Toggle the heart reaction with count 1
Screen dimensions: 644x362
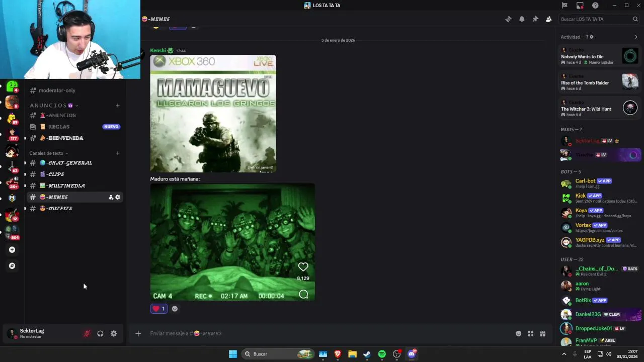pyautogui.click(x=158, y=309)
